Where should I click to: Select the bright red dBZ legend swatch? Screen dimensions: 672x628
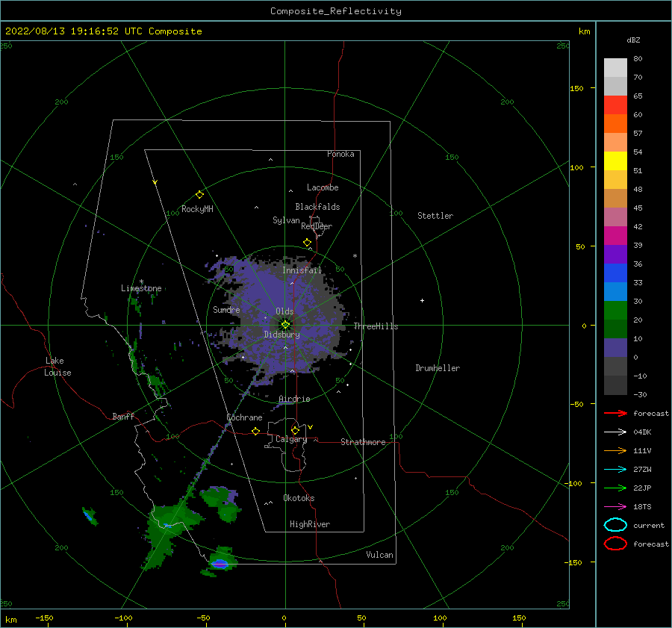[x=615, y=105]
